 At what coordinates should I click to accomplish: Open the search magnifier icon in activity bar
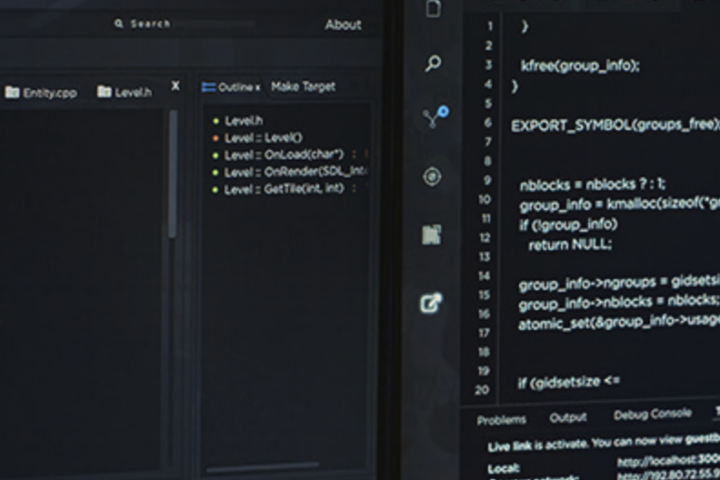(433, 63)
